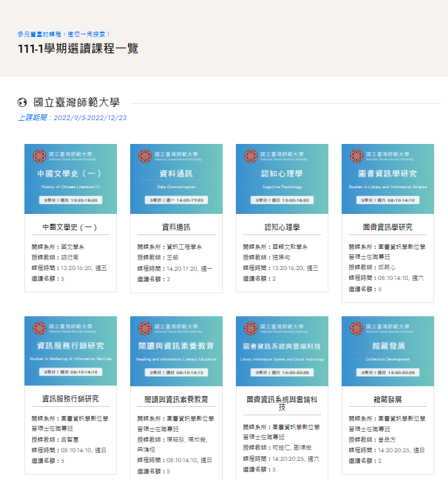Click the globe icon beside 國立臺灣師範大學

pos(22,102)
